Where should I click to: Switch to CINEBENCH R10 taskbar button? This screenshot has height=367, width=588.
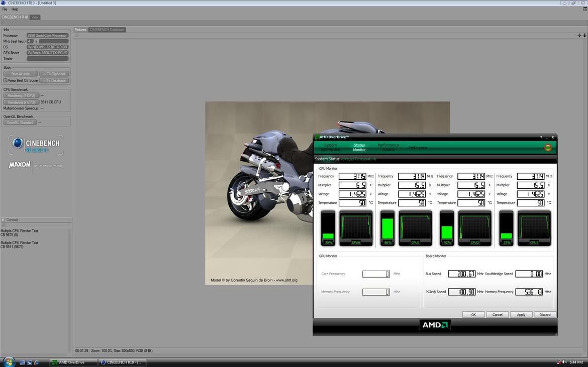122,362
